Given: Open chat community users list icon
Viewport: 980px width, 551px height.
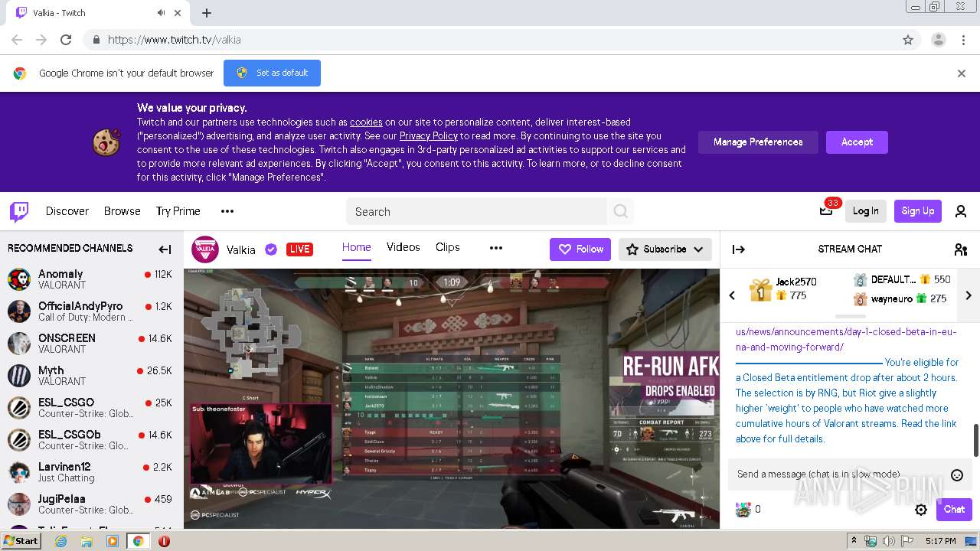Looking at the screenshot, I should pos(961,249).
